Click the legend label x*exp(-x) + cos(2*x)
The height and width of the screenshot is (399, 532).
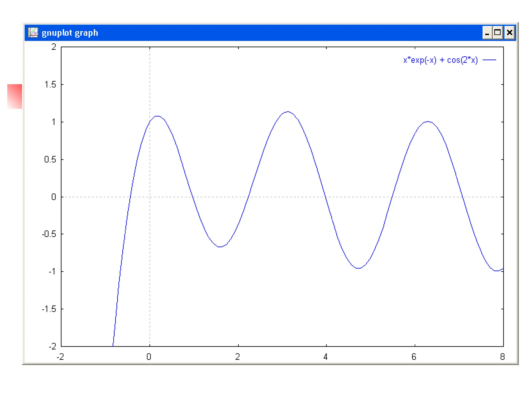[x=440, y=60]
